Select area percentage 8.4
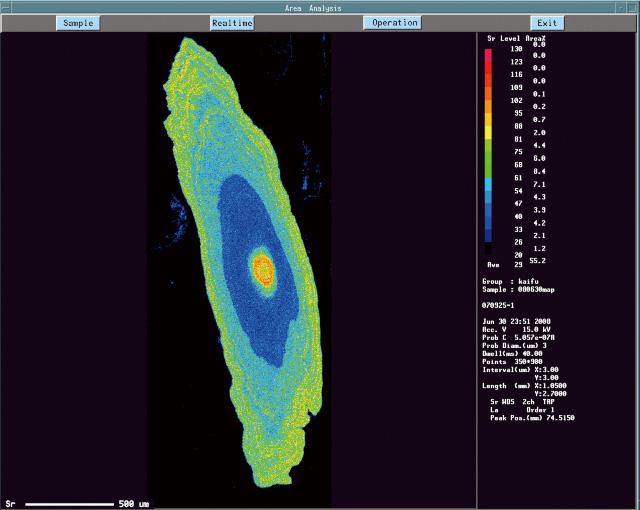 click(x=540, y=171)
